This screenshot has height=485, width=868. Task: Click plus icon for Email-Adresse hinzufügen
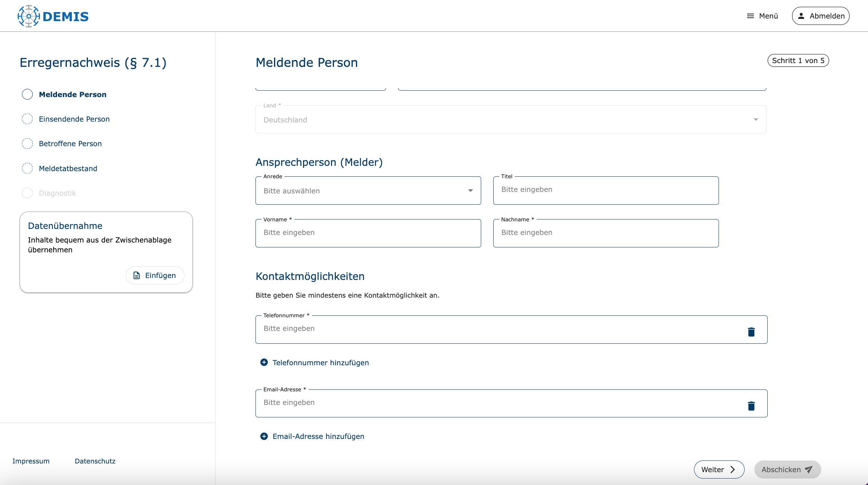coord(264,436)
